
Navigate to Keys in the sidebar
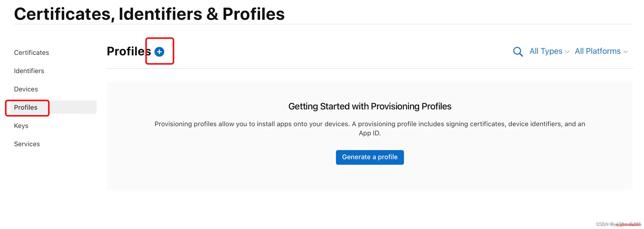pos(21,126)
